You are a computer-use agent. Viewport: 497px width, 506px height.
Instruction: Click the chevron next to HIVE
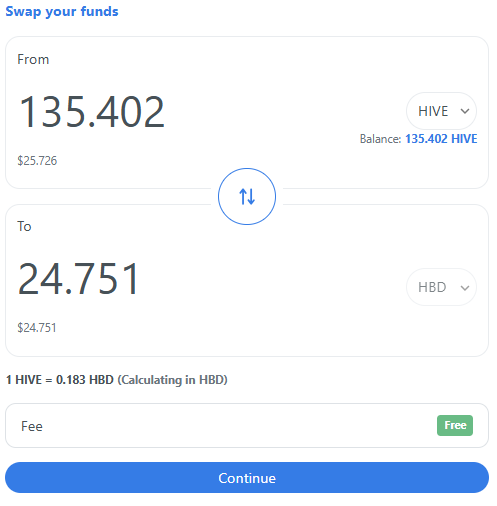coord(465,111)
